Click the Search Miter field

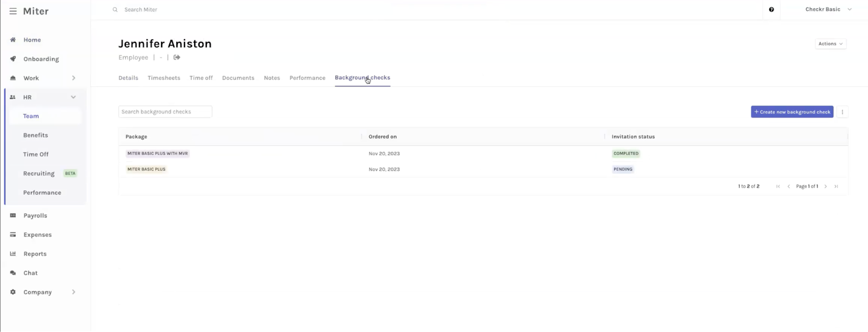(141, 10)
